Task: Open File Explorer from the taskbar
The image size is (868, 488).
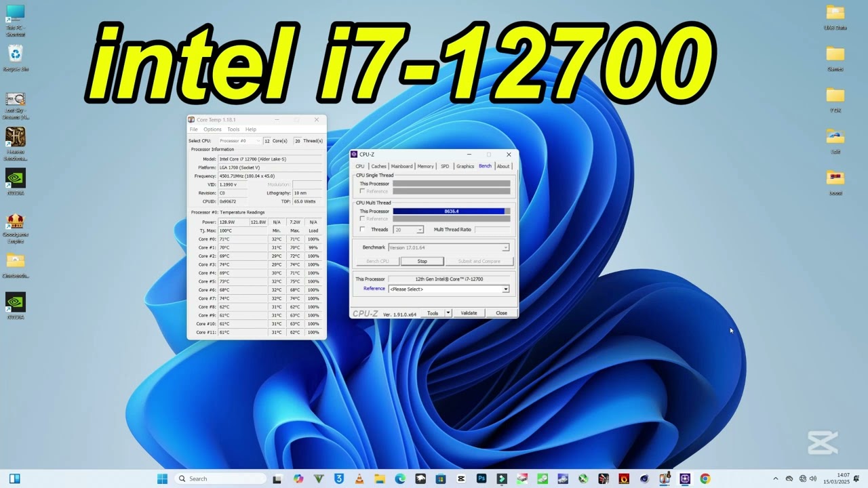Action: click(x=380, y=479)
